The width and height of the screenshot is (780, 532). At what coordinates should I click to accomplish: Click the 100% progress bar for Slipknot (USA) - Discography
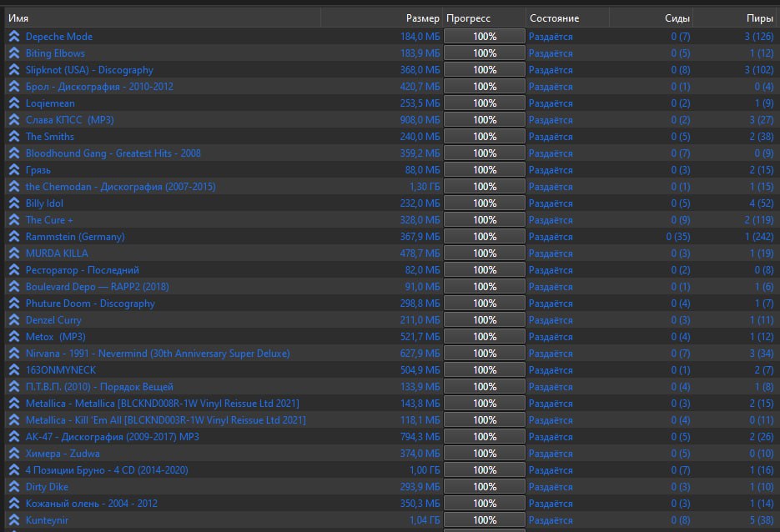coord(485,69)
